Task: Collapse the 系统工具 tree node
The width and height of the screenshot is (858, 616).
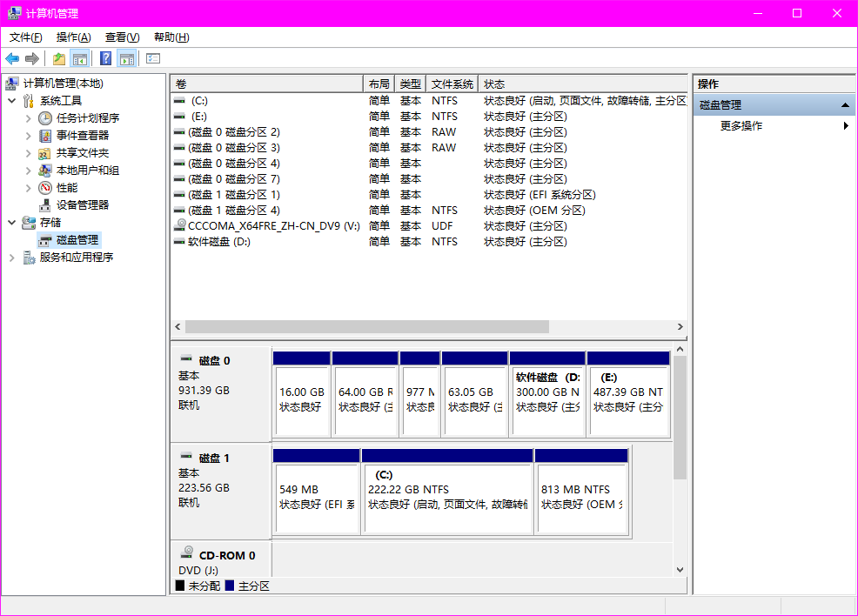Action: 12,101
